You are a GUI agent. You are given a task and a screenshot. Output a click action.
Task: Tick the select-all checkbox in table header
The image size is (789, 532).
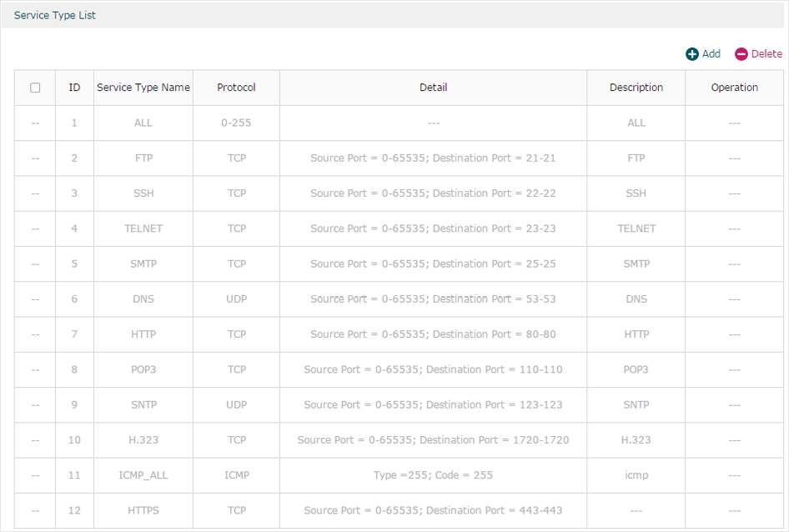[35, 88]
